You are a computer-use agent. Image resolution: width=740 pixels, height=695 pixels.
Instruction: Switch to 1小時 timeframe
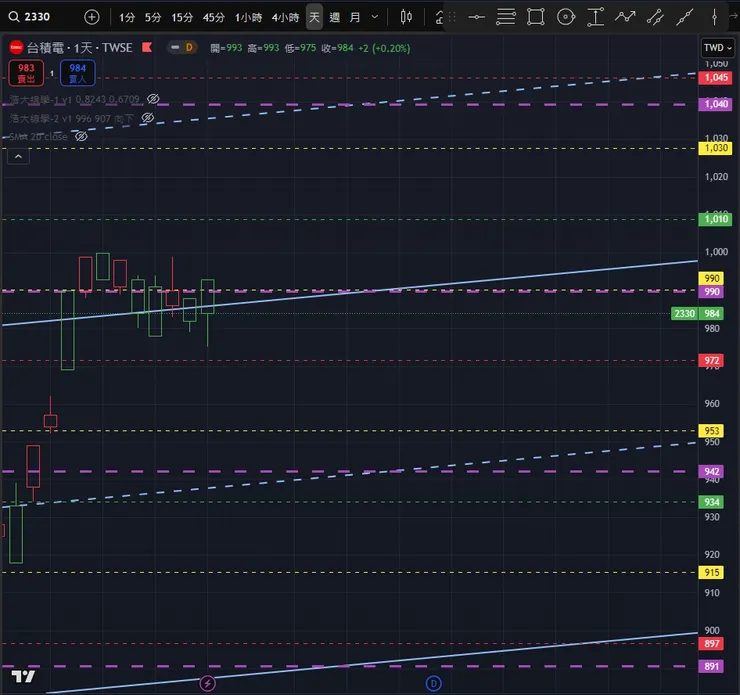pyautogui.click(x=248, y=17)
